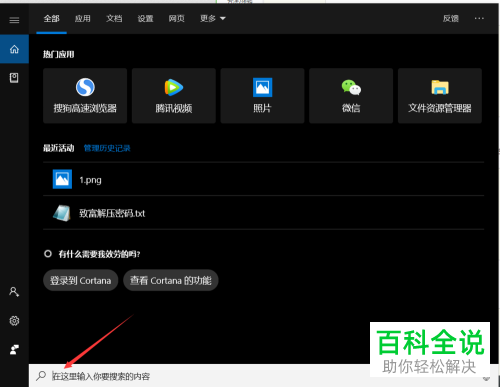This screenshot has width=500, height=387.
Task: Open the 管理历史记录 link
Action: pos(107,148)
